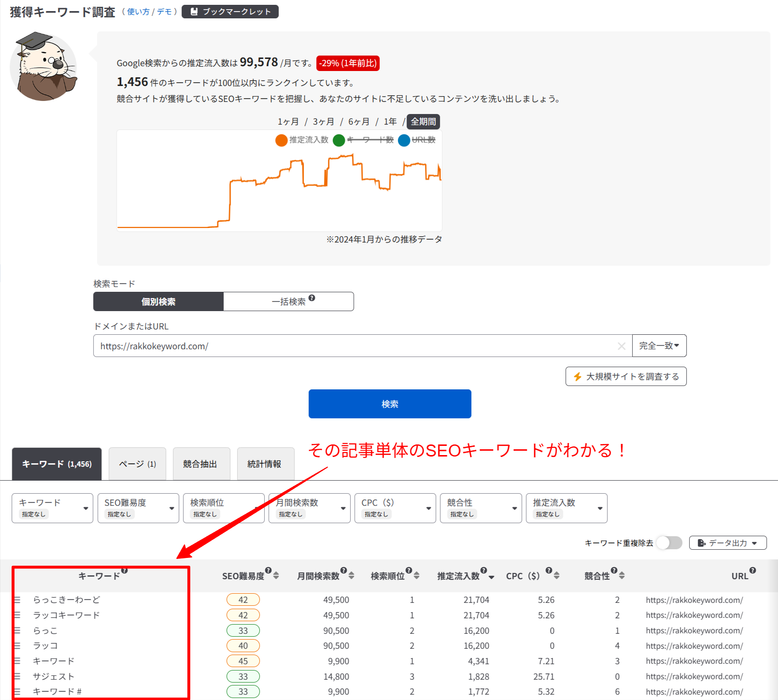
Task: Open row menu icon for ラッコキーワード
Action: pos(17,615)
